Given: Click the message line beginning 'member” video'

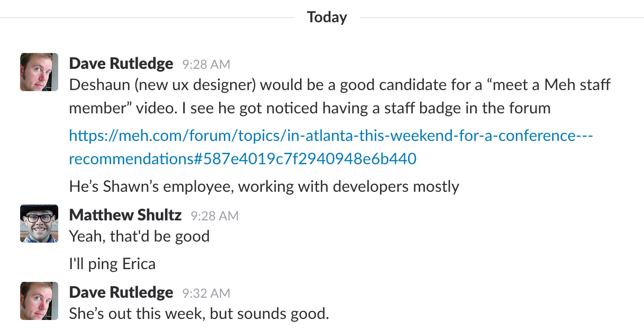Looking at the screenshot, I should click(x=310, y=108).
